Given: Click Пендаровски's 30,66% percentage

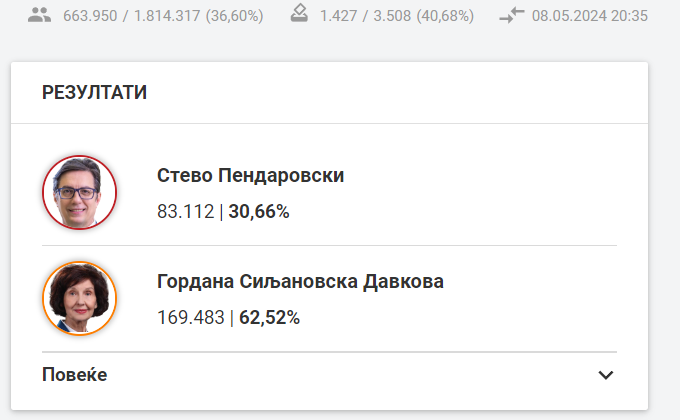Looking at the screenshot, I should 259,212.
